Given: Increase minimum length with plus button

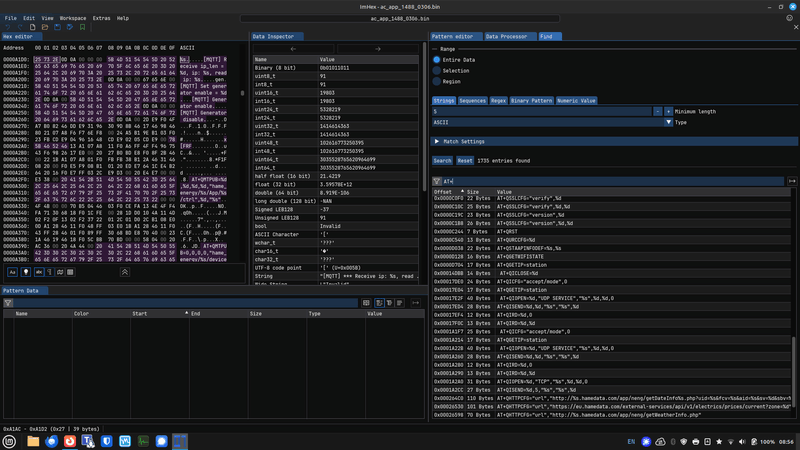Looking at the screenshot, I should pos(667,111).
